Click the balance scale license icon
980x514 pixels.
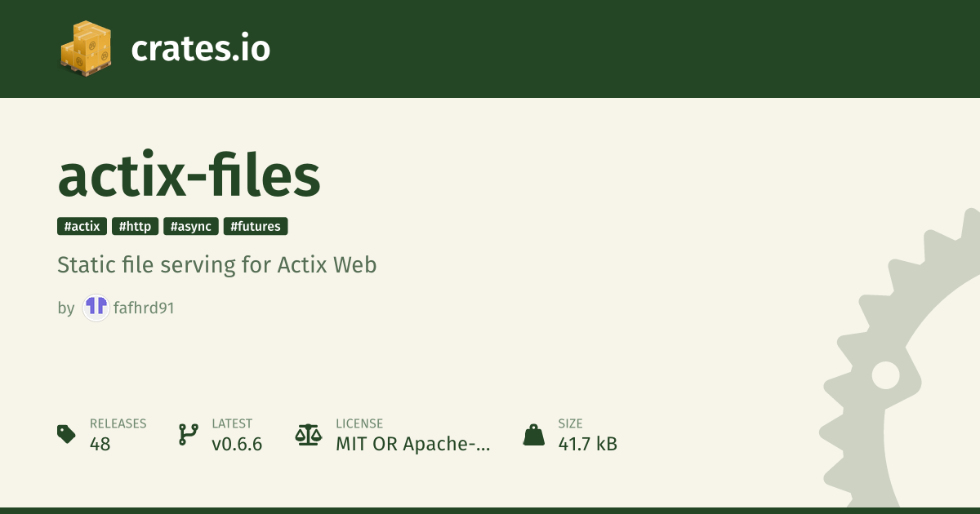pyautogui.click(x=309, y=434)
